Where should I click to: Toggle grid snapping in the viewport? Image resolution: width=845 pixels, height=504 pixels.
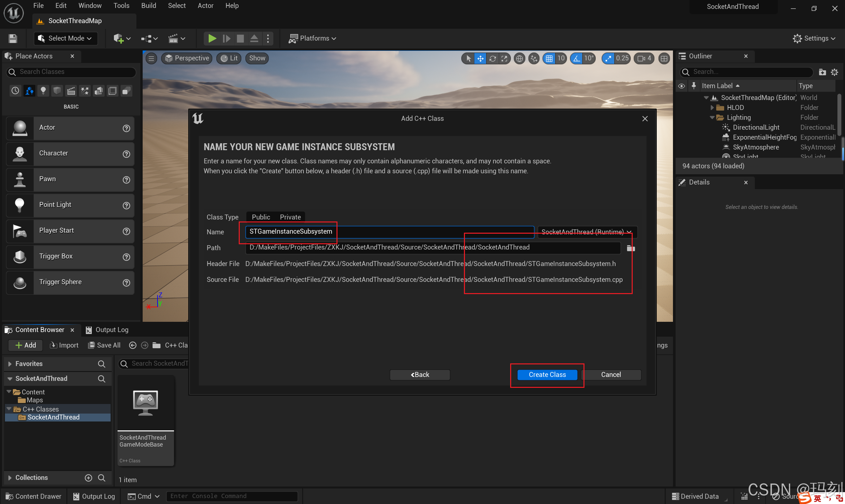(549, 58)
